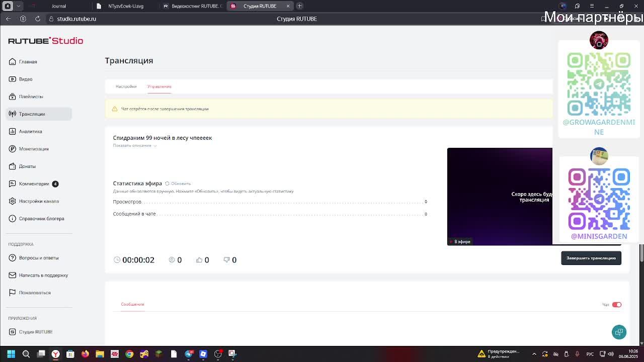
Task: Open Telegram from the taskbar
Action: click(189, 354)
